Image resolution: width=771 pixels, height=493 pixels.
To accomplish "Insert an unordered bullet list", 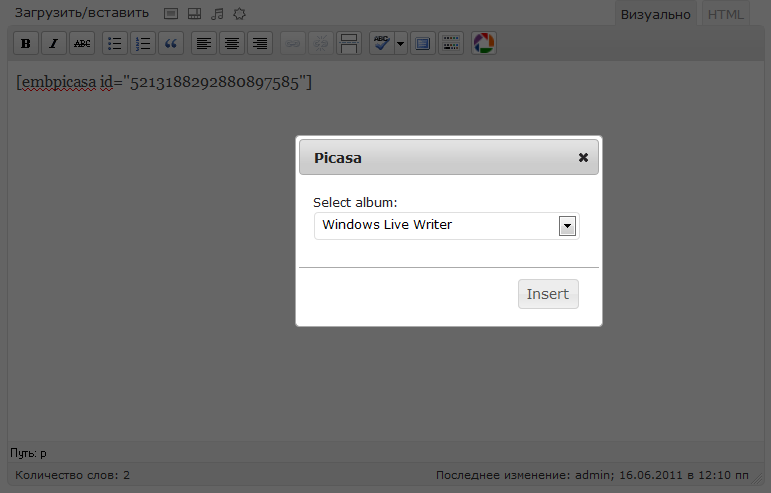I will [x=115, y=43].
